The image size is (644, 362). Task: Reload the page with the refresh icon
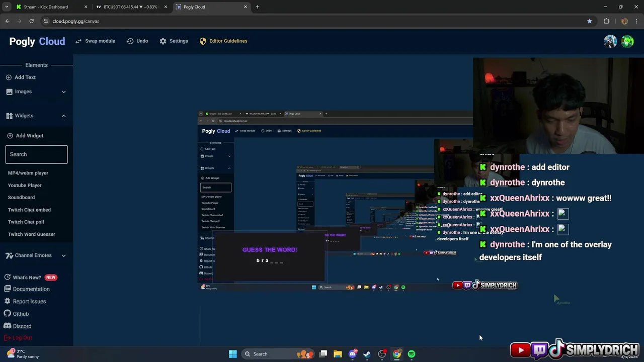pos(31,21)
